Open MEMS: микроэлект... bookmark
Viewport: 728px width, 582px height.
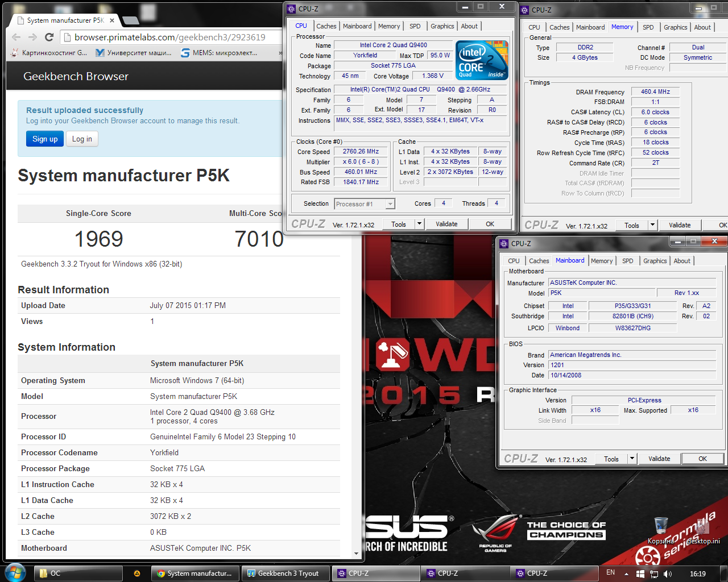(219, 53)
